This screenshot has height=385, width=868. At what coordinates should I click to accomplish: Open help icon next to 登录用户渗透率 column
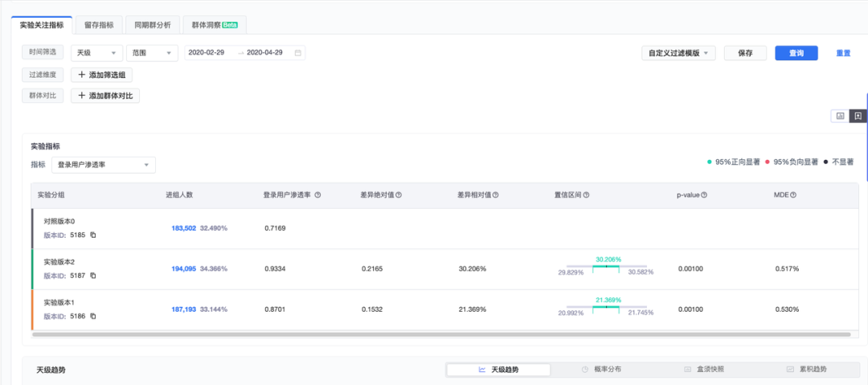(317, 195)
